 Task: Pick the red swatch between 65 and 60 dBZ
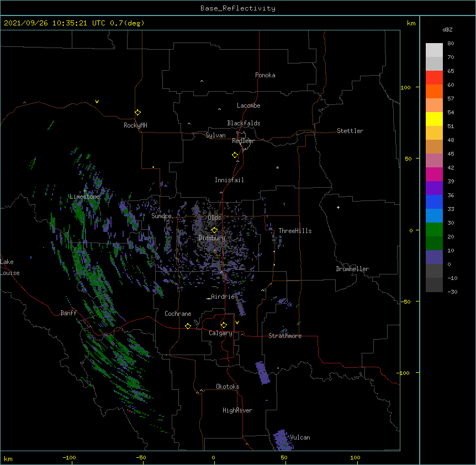pos(434,77)
